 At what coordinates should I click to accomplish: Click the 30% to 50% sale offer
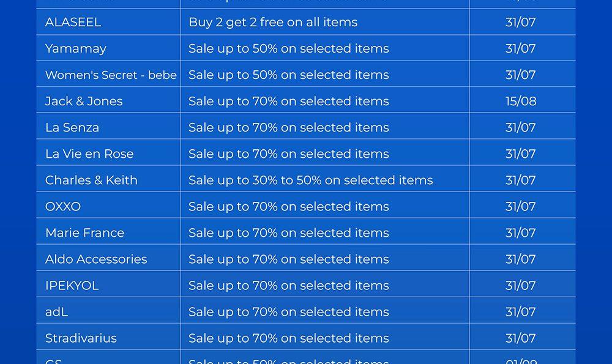click(310, 180)
